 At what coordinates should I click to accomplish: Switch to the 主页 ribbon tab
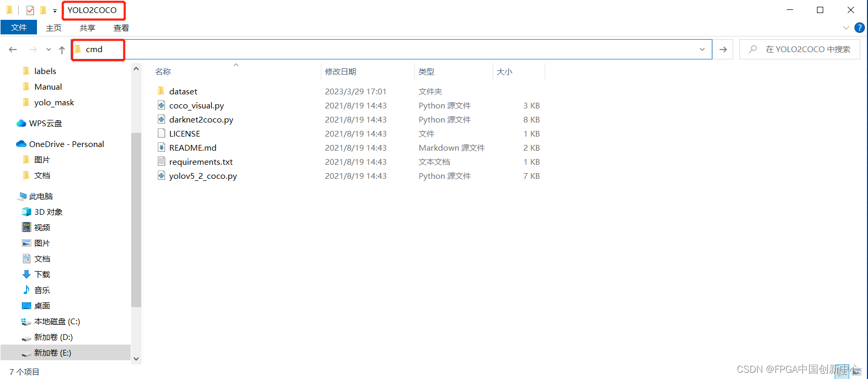pos(54,28)
